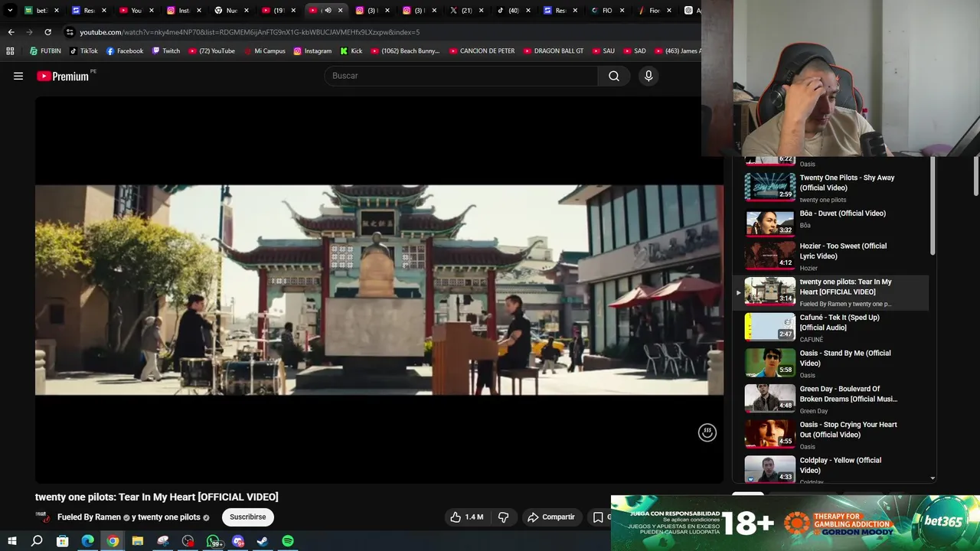Subscribe using the Suscribirse button
The height and width of the screenshot is (551, 980).
pos(248,517)
